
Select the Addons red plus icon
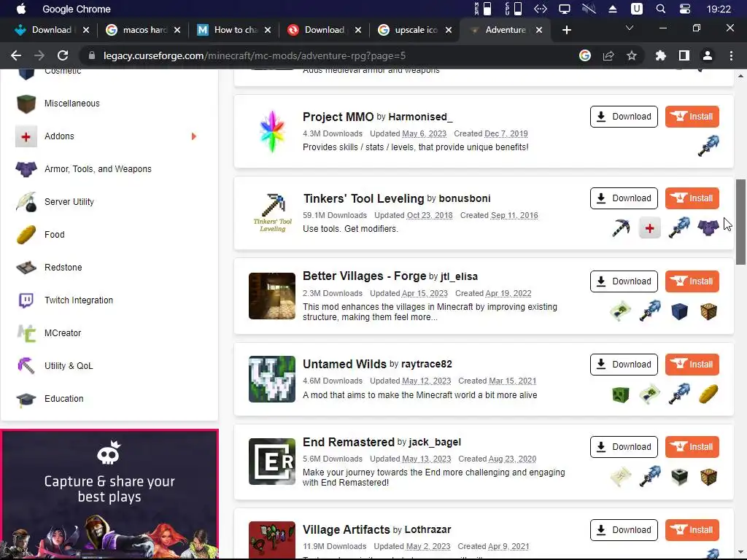click(26, 136)
